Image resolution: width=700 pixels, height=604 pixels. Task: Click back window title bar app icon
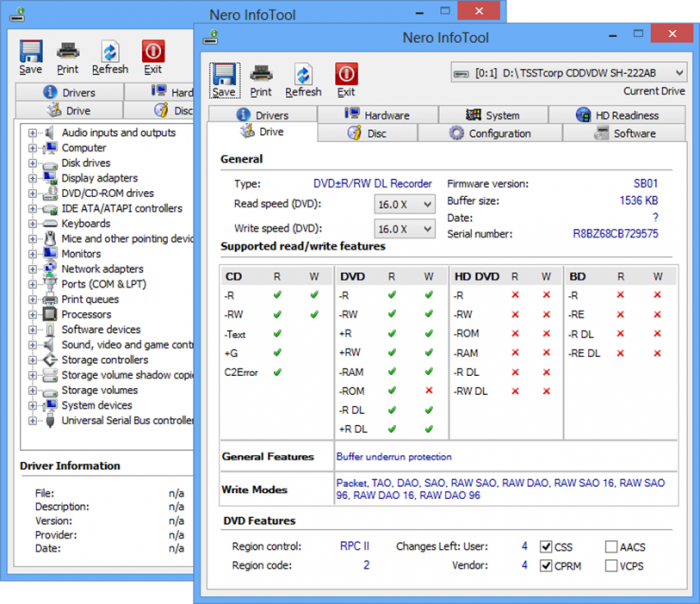click(17, 15)
